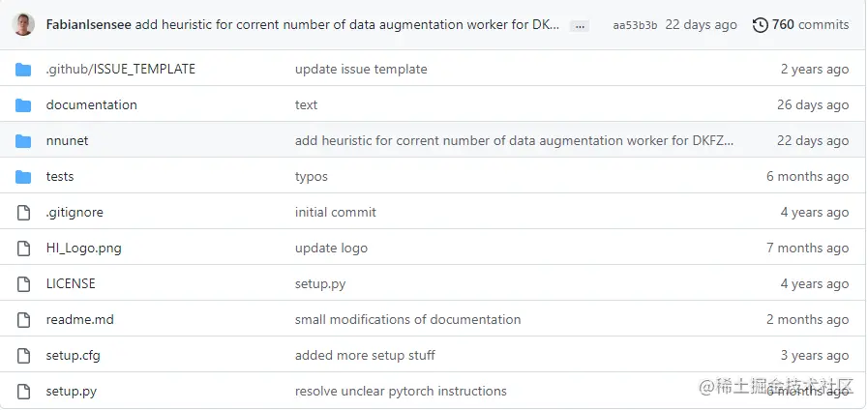Image resolution: width=868 pixels, height=410 pixels.
Task: Open 'small modifications of documentation' commit
Action: (x=407, y=320)
